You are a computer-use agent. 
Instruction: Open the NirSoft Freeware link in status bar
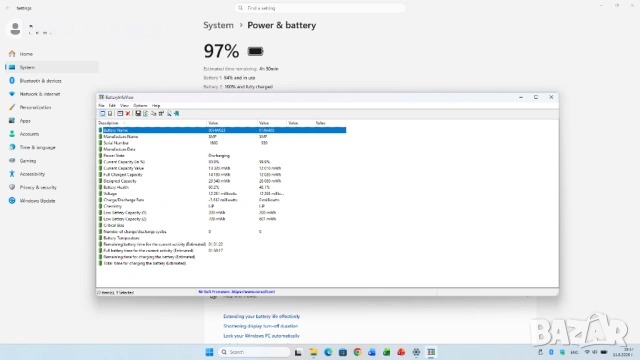236,292
